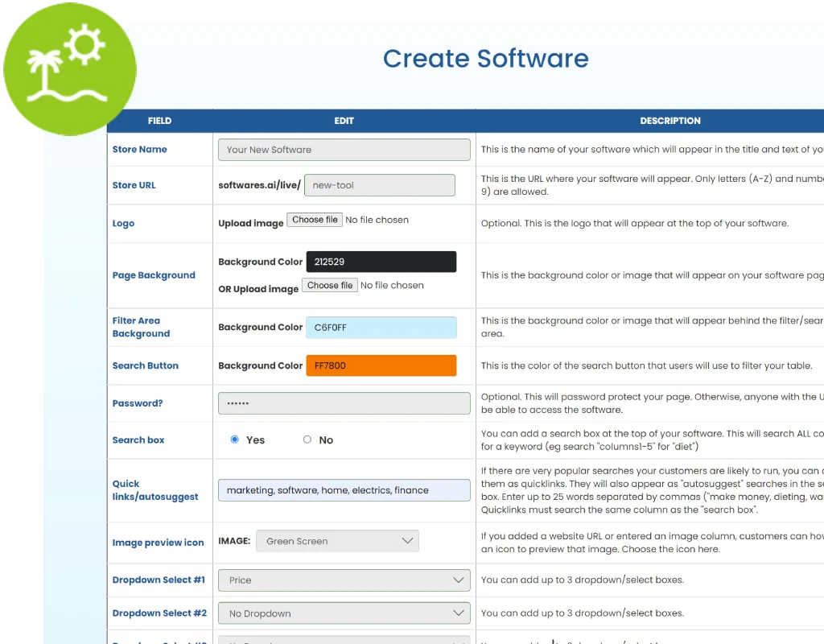The image size is (824, 644).
Task: Click the Filter Area Background label
Action: (x=141, y=327)
